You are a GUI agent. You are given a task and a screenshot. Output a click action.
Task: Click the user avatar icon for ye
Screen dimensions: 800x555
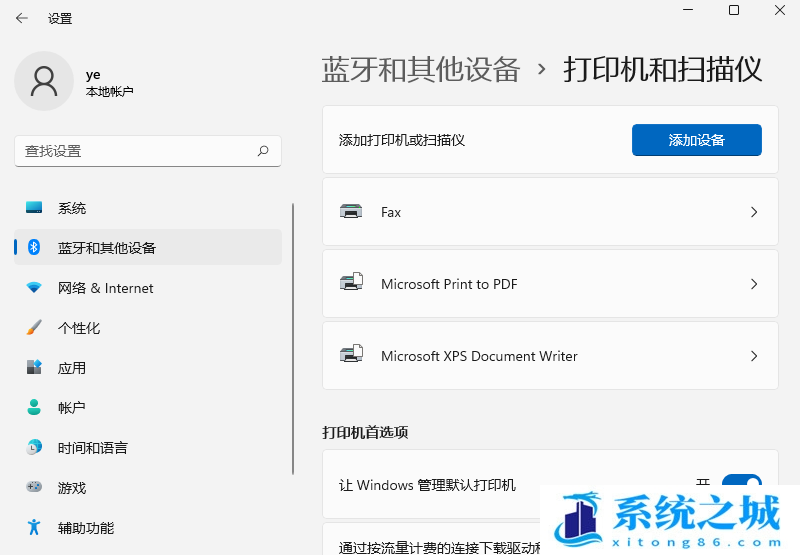pyautogui.click(x=44, y=82)
